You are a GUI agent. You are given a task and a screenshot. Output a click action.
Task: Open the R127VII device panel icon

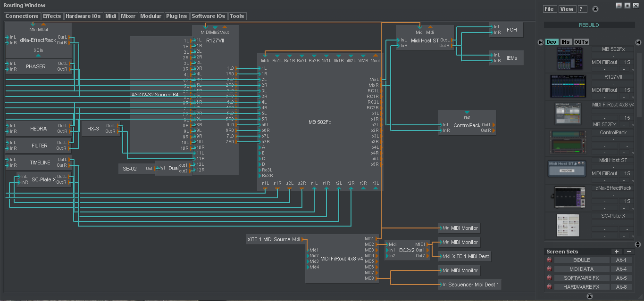[568, 86]
